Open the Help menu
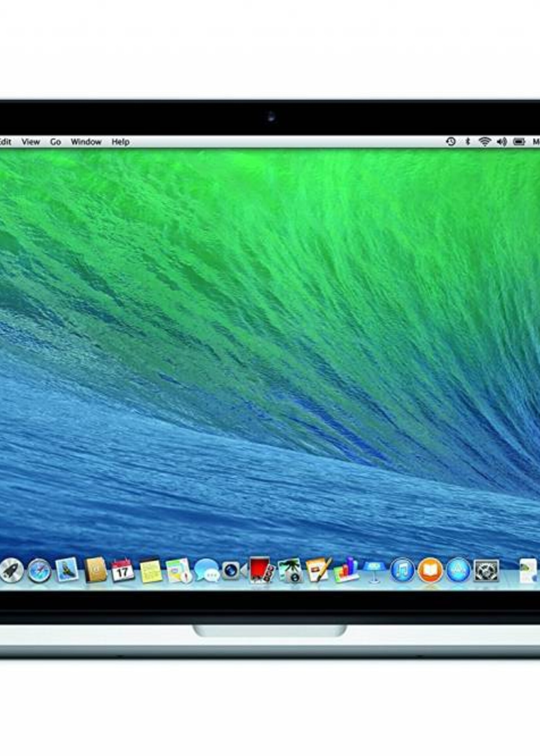 click(120, 142)
